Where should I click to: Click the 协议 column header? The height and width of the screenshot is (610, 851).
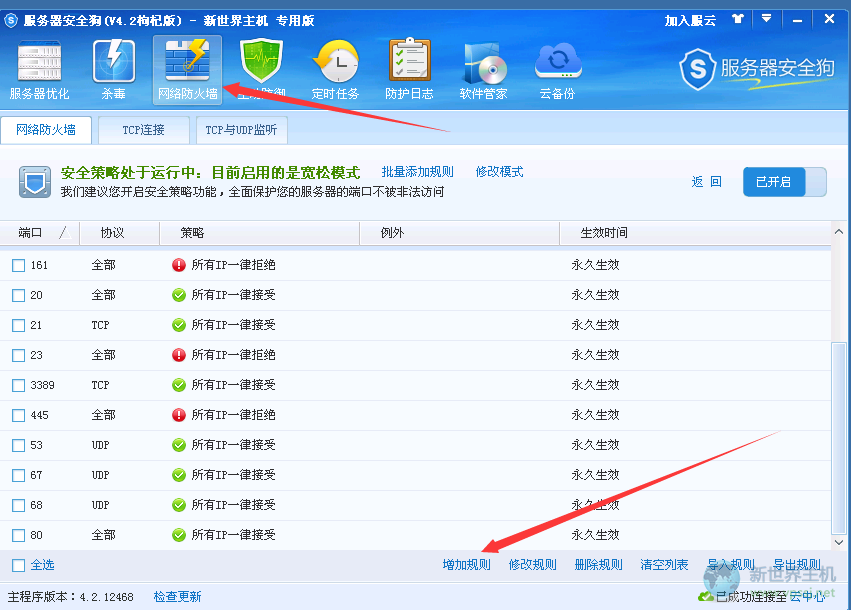tap(119, 233)
